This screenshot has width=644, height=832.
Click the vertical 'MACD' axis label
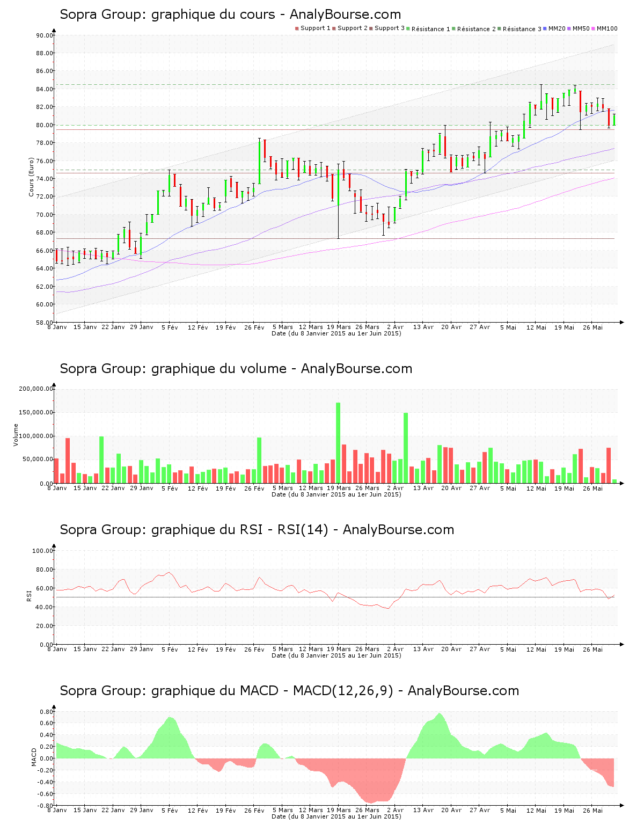click(x=34, y=757)
